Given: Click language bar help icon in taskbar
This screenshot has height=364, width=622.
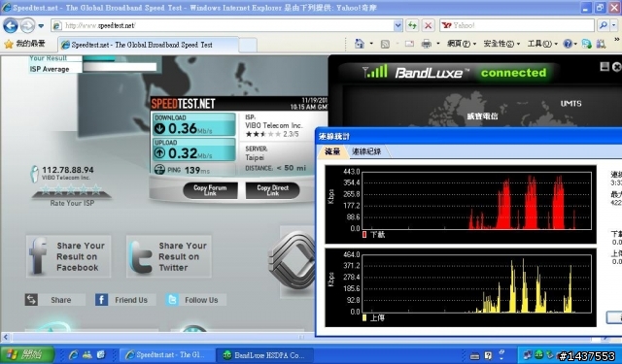Looking at the screenshot, I should pos(488,355).
